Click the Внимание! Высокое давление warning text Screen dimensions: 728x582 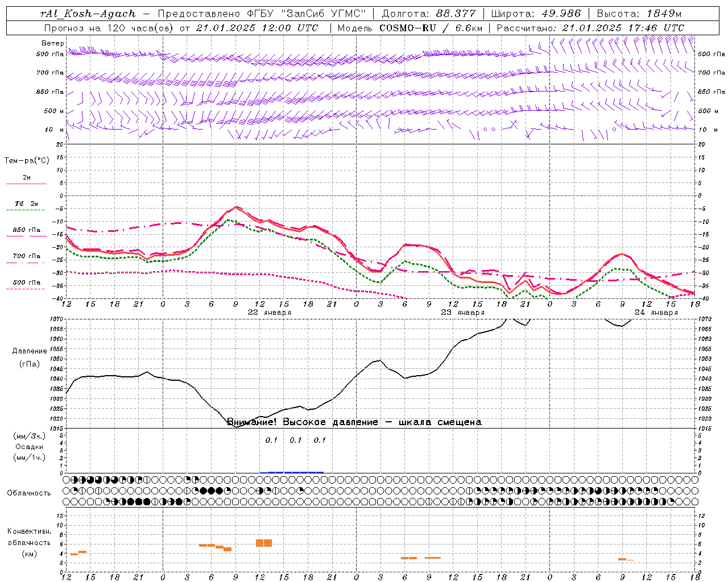pos(354,422)
